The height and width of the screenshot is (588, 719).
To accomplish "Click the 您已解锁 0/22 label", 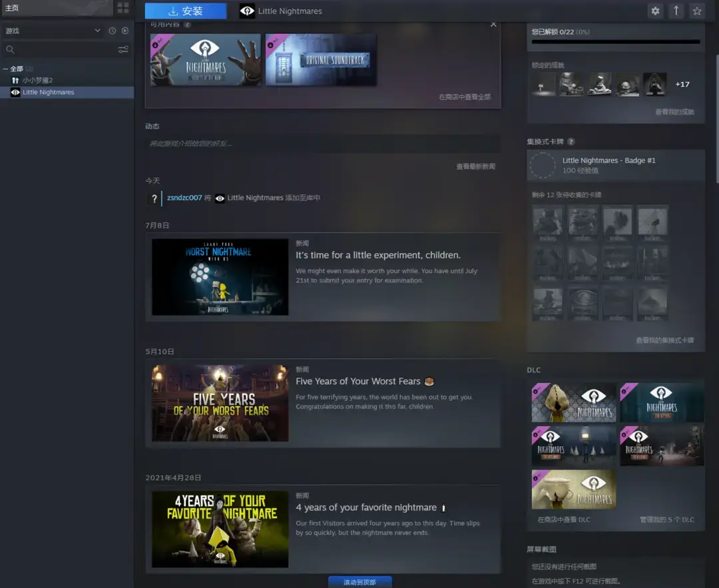I will tap(553, 32).
